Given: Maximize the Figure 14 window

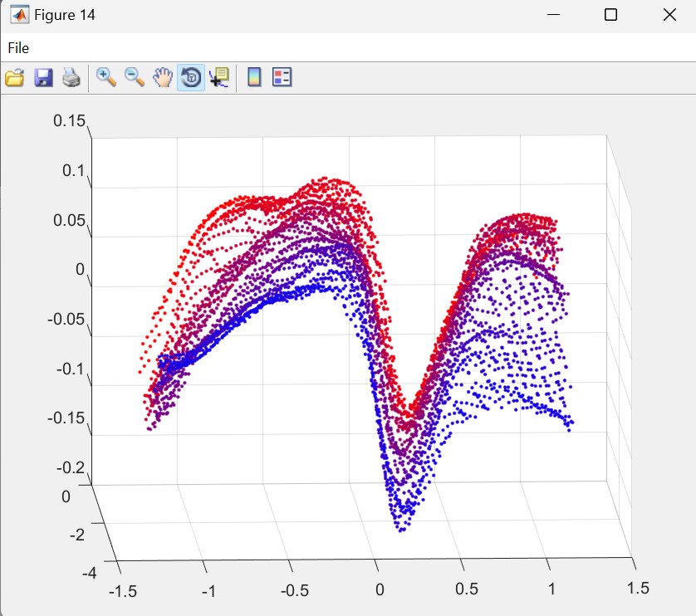Looking at the screenshot, I should coord(610,15).
